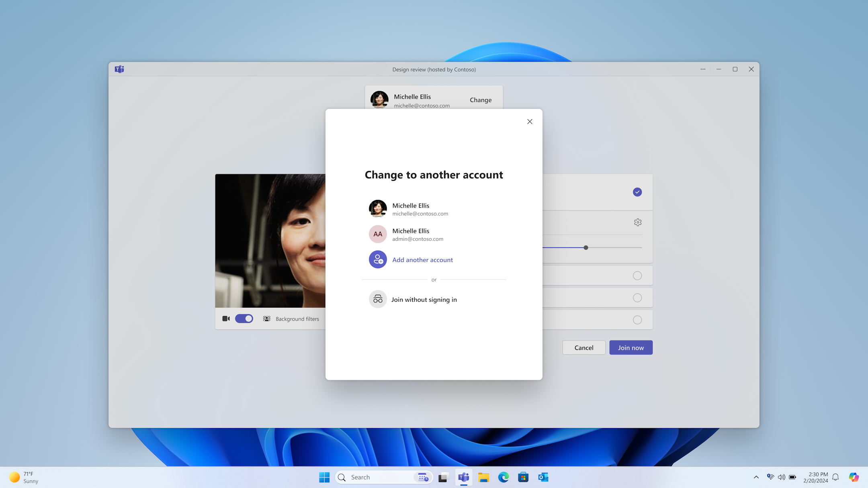The width and height of the screenshot is (868, 488).
Task: Click the Cancel button
Action: tap(583, 347)
